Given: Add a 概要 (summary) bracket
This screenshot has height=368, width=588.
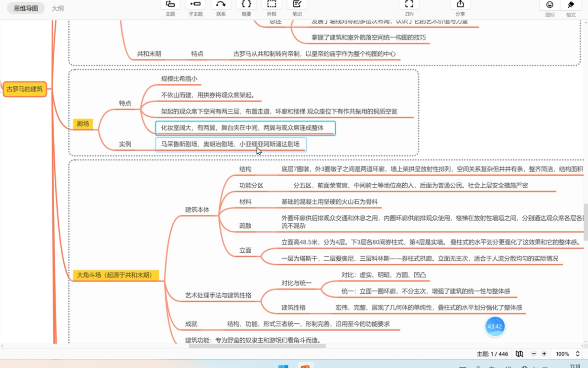Looking at the screenshot, I should click(246, 4).
